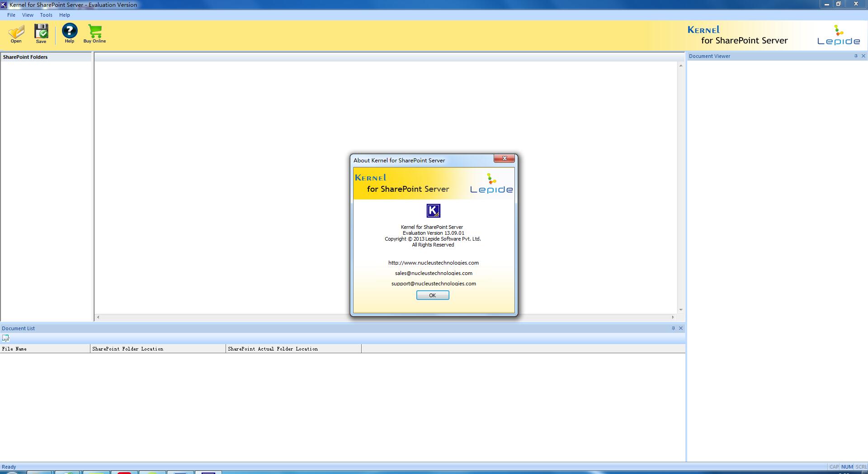Click the All Rights Reserved text

click(x=433, y=245)
